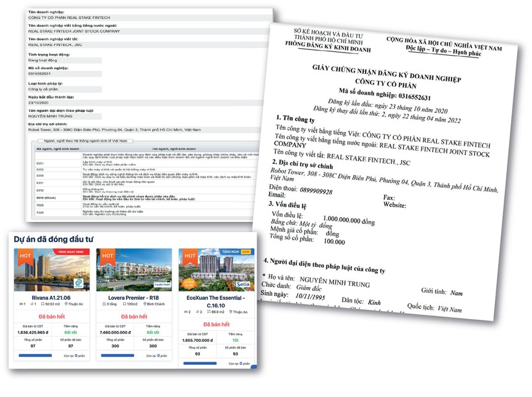Open Lovera Premier - R18 project title
This screenshot has height=397, width=532.
[134, 297]
